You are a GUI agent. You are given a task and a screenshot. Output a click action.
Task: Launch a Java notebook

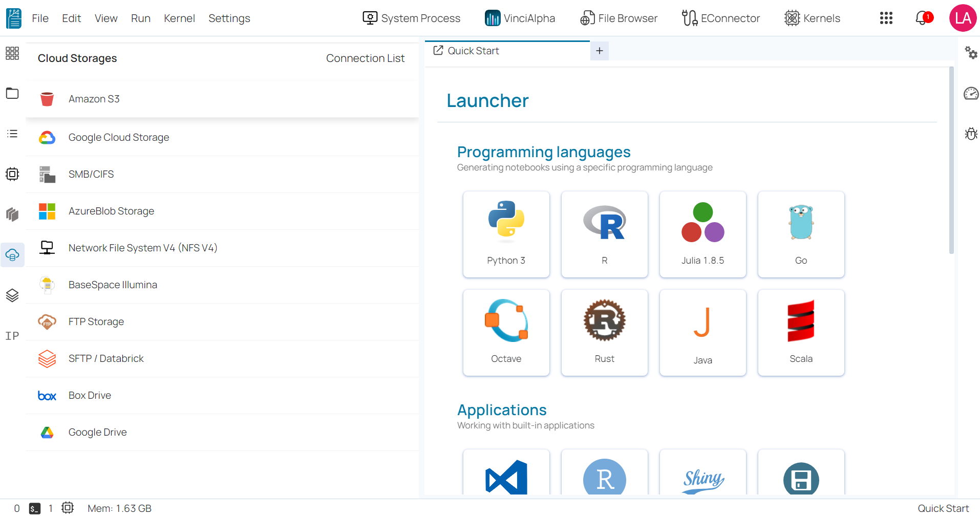tap(703, 333)
